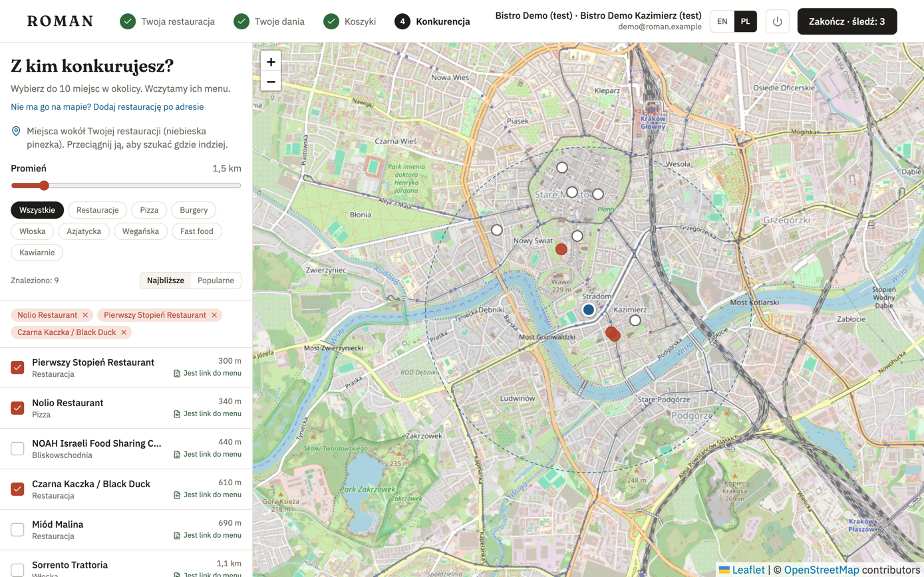Viewport: 924px width, 577px height.
Task: Uncheck Czarna Kaczka / Black Duck checkbox
Action: [x=18, y=489]
